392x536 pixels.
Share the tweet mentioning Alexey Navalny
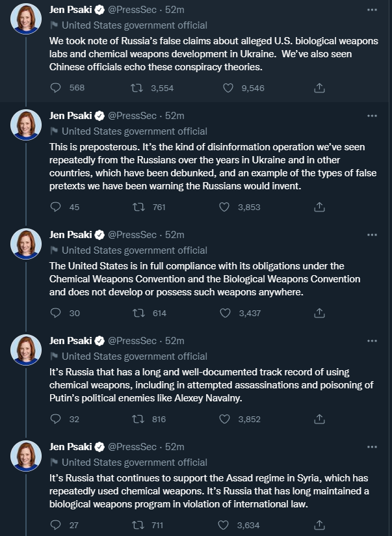coord(319,419)
